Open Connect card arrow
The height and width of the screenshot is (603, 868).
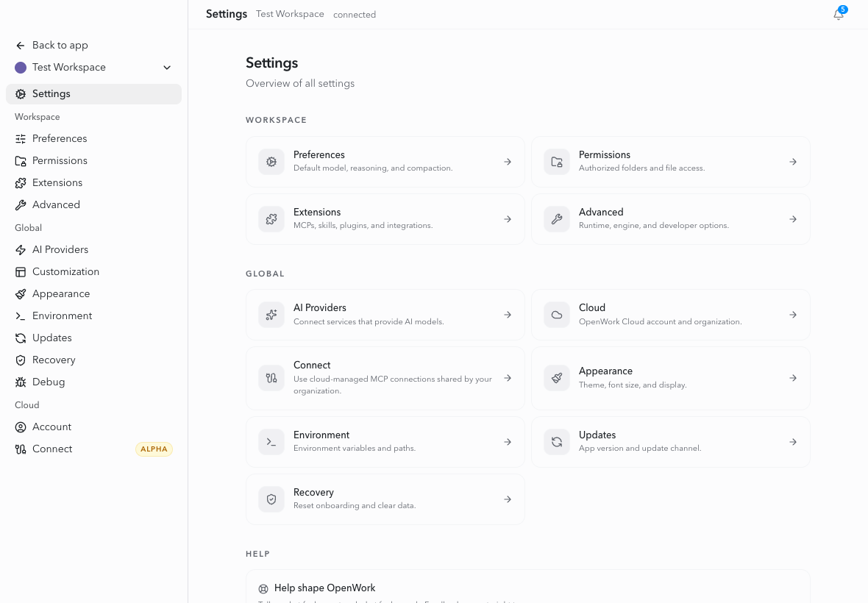click(508, 379)
